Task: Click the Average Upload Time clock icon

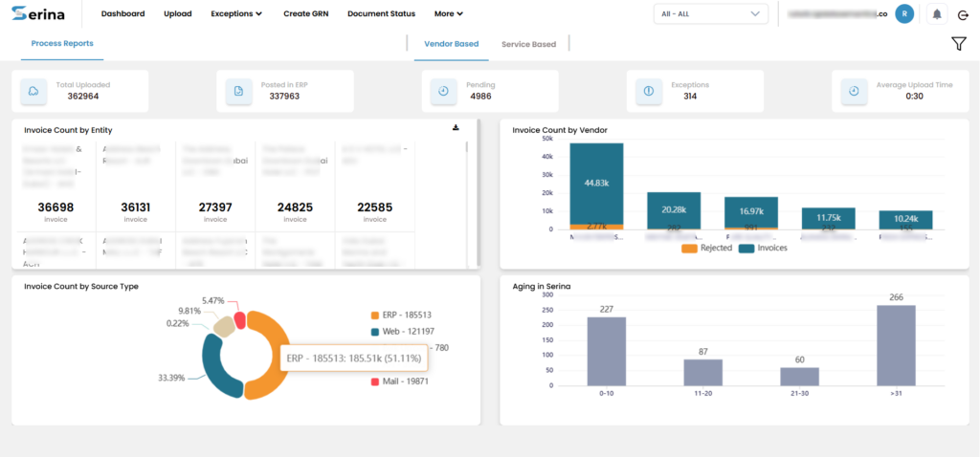Action: pyautogui.click(x=854, y=91)
